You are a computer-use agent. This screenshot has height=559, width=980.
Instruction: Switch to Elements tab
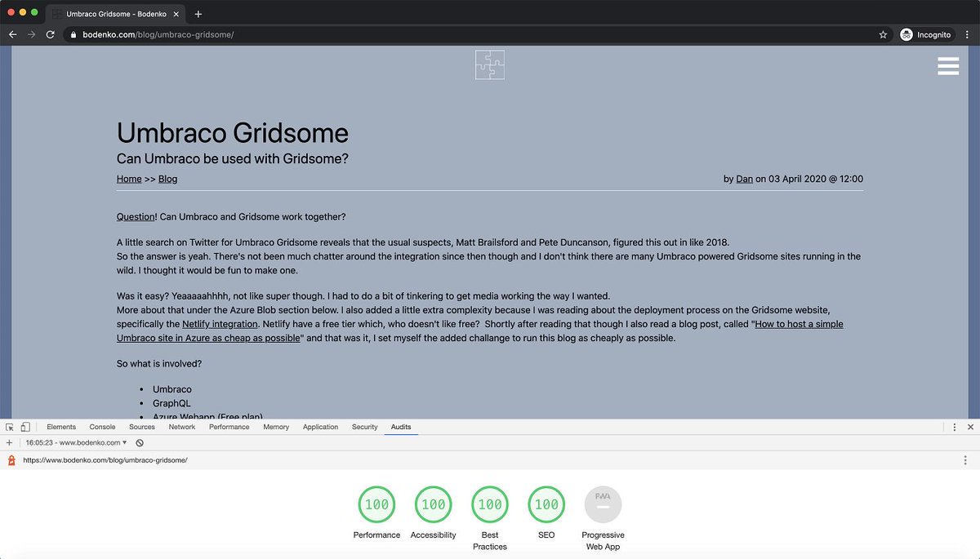tap(61, 427)
